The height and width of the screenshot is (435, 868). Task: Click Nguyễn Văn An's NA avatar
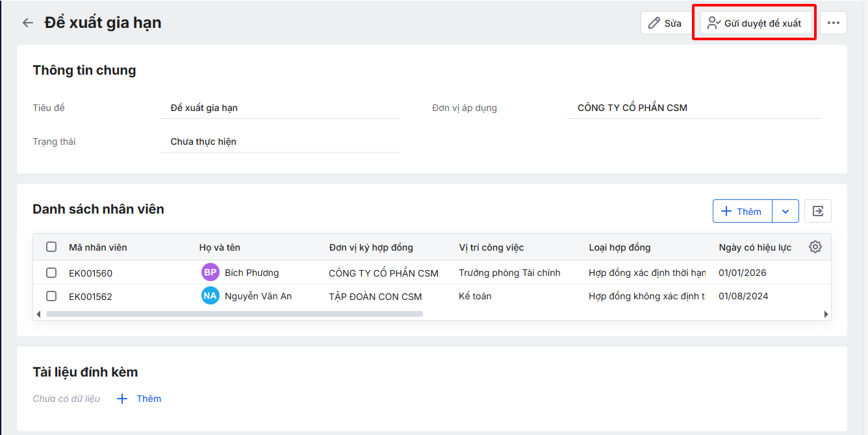click(210, 296)
